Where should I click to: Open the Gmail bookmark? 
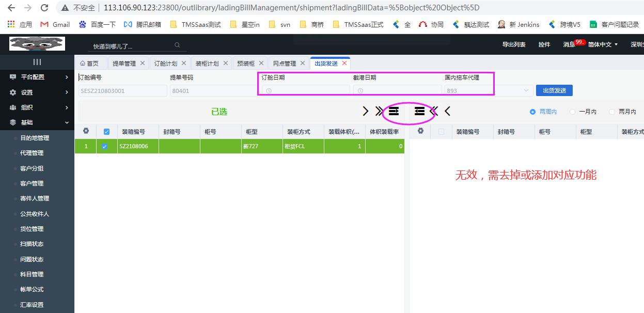click(55, 24)
